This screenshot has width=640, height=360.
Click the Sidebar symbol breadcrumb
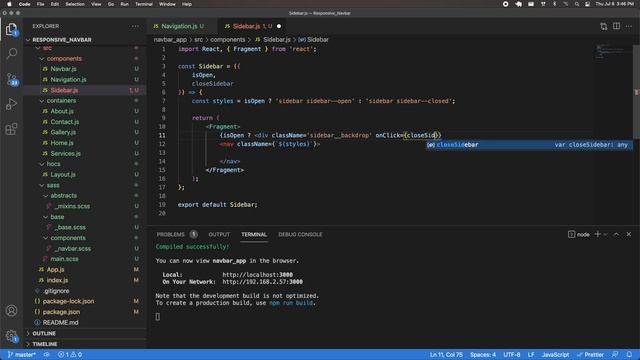[313, 40]
